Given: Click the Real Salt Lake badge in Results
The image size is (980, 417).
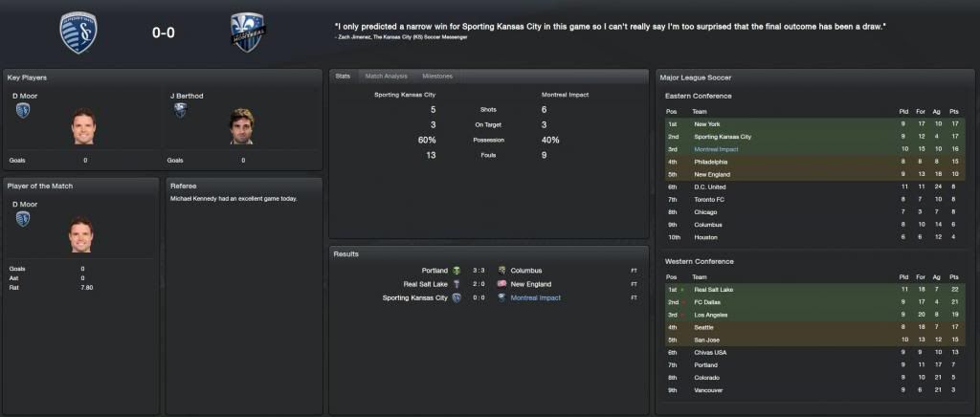Looking at the screenshot, I should coord(457,284).
